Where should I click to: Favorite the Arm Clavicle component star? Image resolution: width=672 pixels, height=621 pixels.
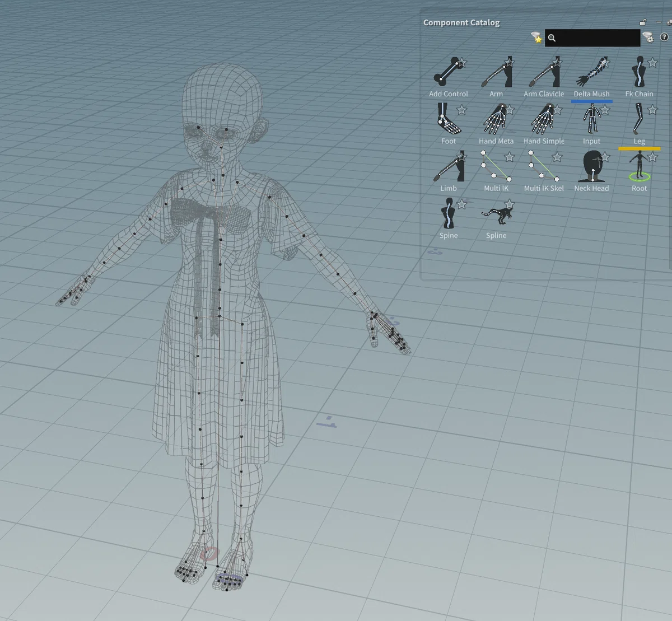557,63
